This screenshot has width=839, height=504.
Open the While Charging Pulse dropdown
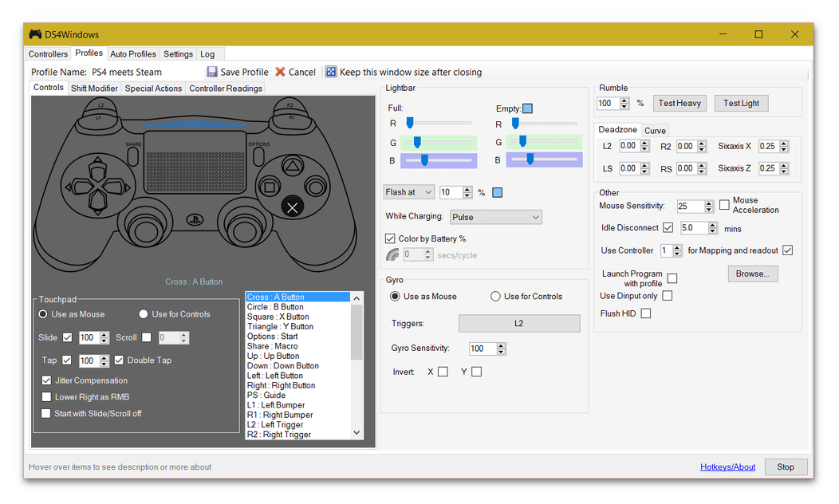[495, 217]
